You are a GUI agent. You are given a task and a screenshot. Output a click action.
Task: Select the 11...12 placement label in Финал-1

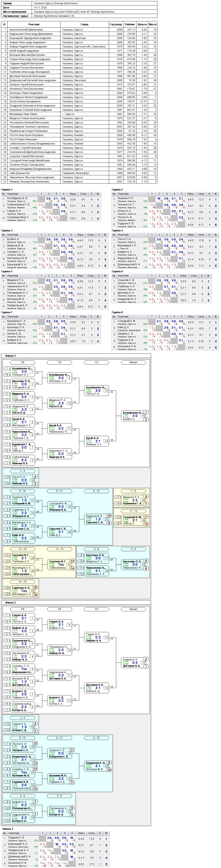point(133,511)
